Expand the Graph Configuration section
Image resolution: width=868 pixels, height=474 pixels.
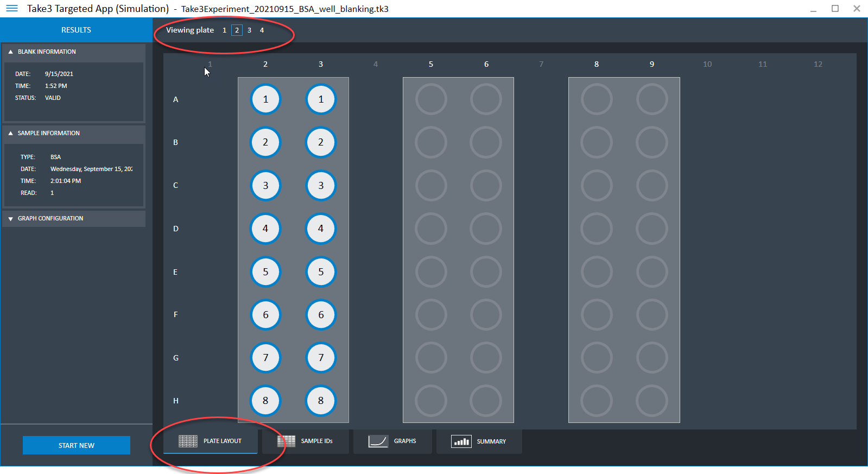(x=10, y=219)
